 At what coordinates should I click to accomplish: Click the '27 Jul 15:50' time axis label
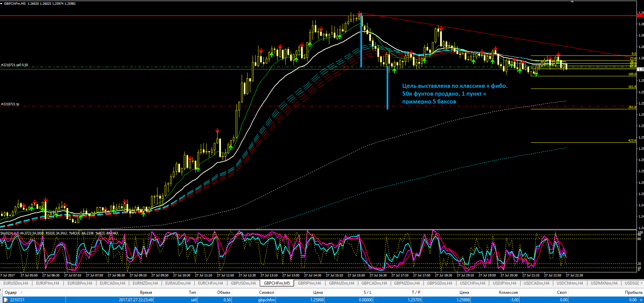pos(356,275)
